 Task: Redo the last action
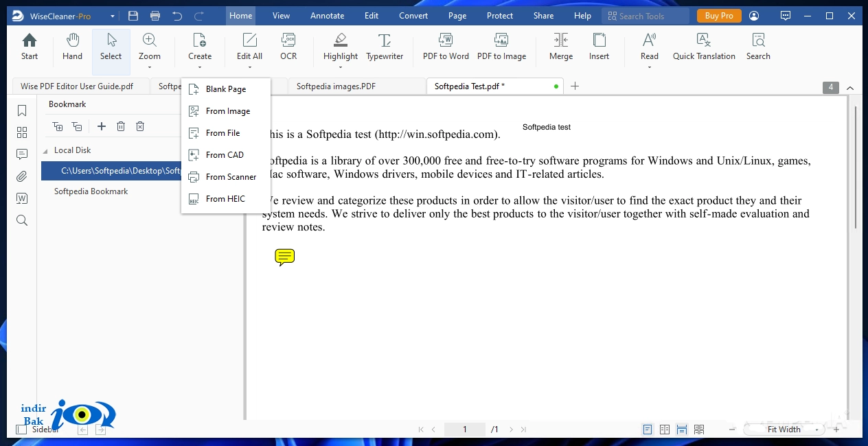click(199, 16)
